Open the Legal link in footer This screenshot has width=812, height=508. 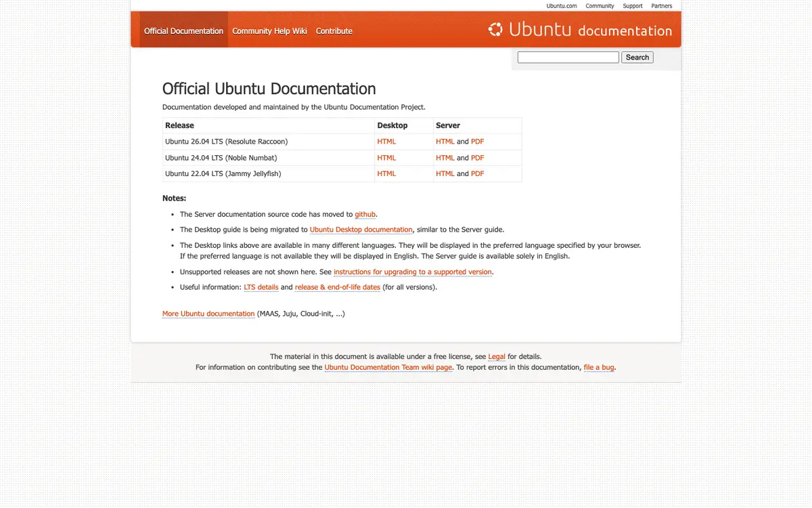coord(497,356)
